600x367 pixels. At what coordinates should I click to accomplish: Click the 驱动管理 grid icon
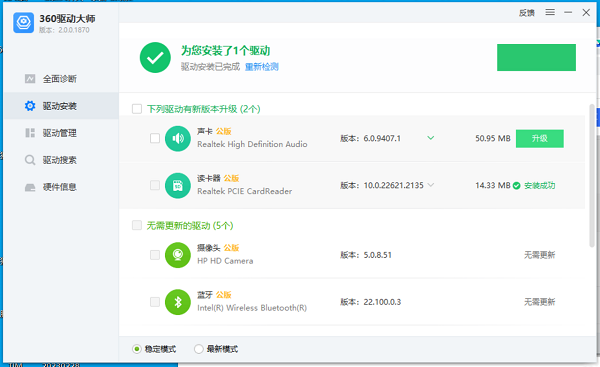tap(30, 133)
